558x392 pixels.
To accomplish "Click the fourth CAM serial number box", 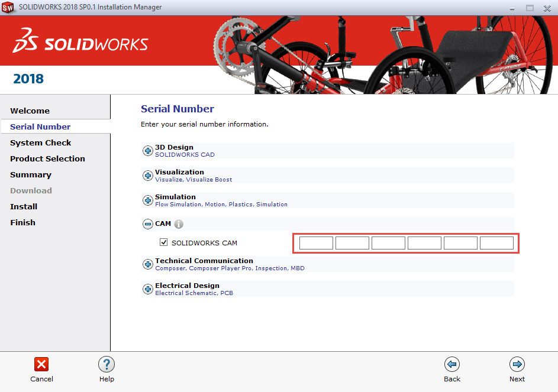I will pos(424,243).
